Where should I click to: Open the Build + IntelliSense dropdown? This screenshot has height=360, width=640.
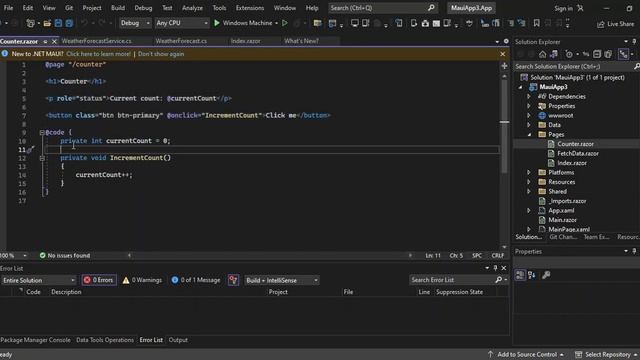tap(282, 280)
